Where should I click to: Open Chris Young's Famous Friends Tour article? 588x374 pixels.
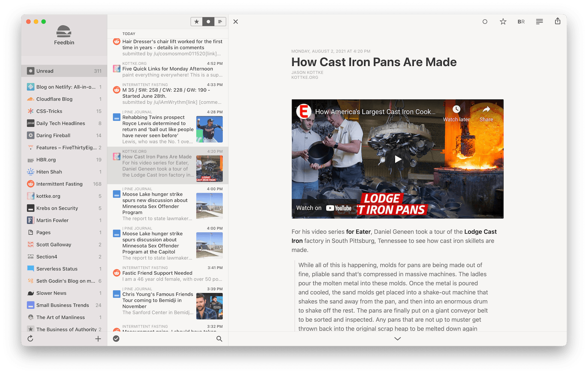(168, 303)
